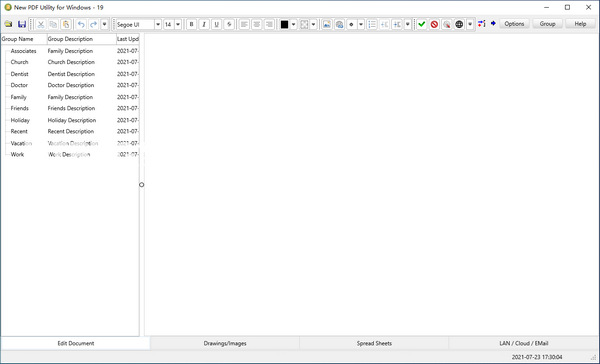Open the font size 14 dropdown

coord(178,24)
